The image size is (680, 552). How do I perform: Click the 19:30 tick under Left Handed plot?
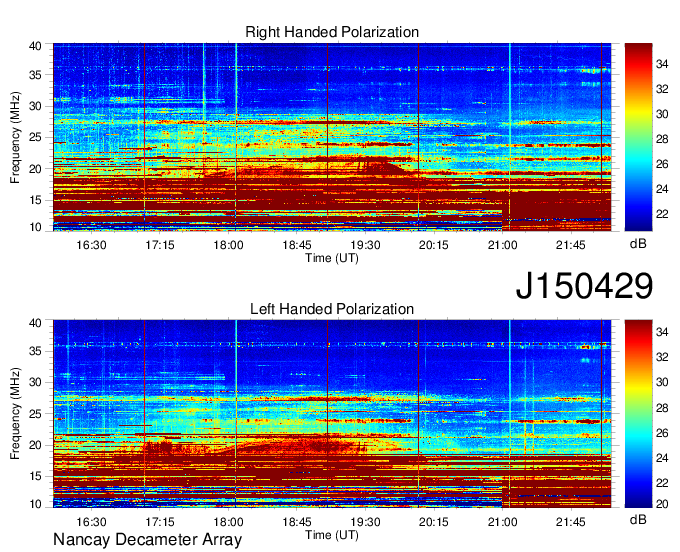click(365, 522)
